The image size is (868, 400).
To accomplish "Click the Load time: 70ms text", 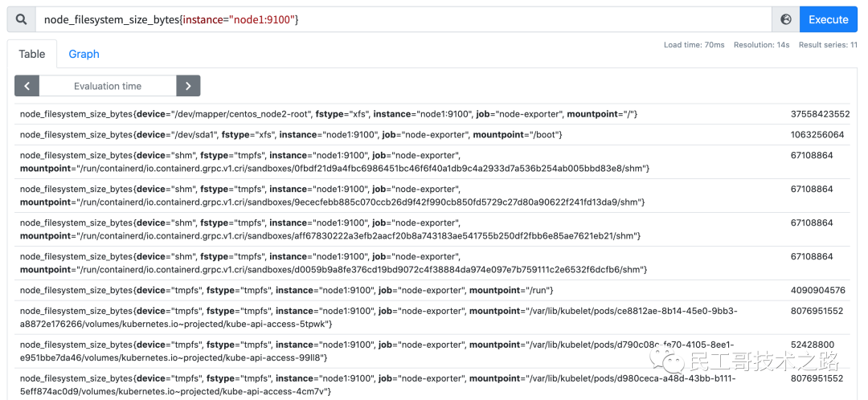I will click(x=694, y=45).
